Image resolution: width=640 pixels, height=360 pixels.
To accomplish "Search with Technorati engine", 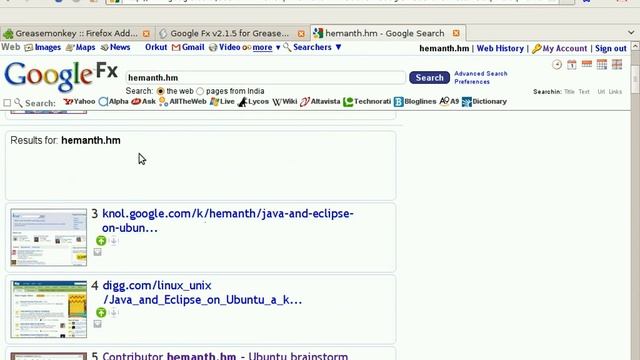I will point(367,102).
